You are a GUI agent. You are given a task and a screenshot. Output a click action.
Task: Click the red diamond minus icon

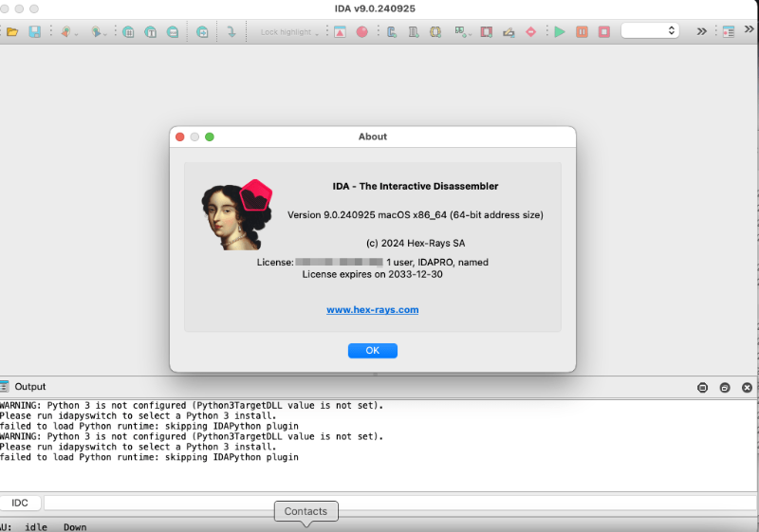click(531, 32)
